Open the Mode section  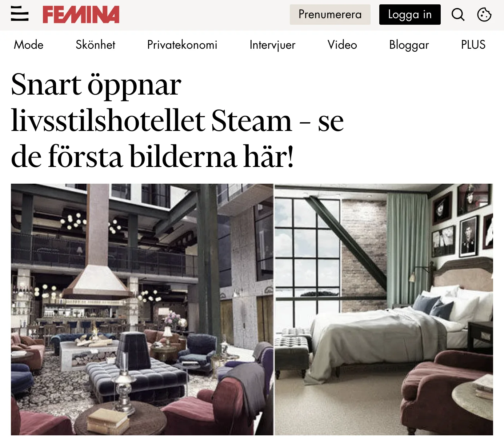tap(29, 45)
